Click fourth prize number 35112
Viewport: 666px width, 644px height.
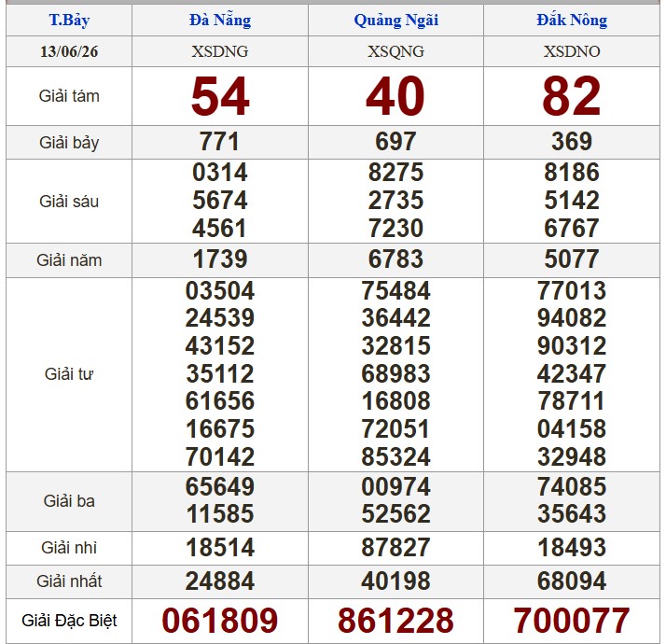pos(220,374)
